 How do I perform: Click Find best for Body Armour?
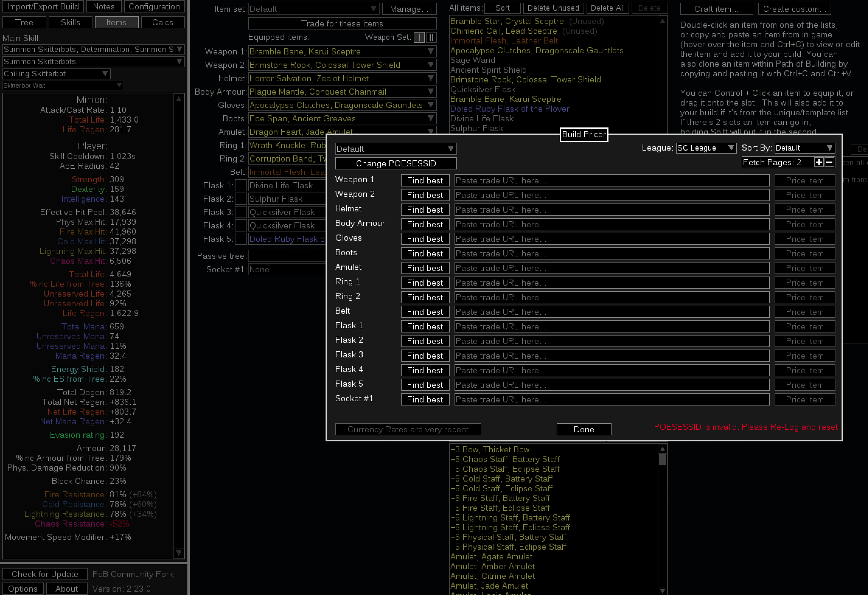pyautogui.click(x=425, y=224)
